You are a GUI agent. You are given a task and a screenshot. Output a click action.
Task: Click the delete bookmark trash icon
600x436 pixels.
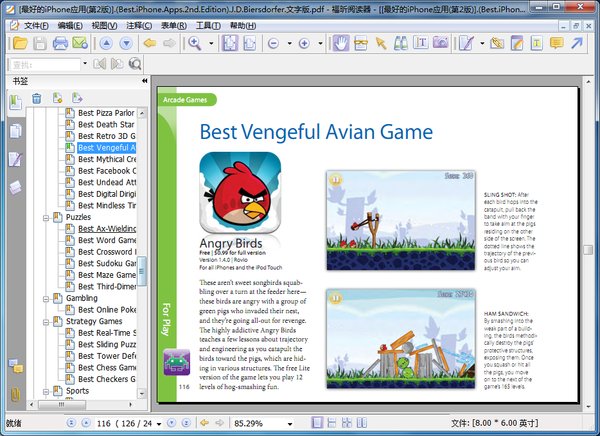[36, 98]
